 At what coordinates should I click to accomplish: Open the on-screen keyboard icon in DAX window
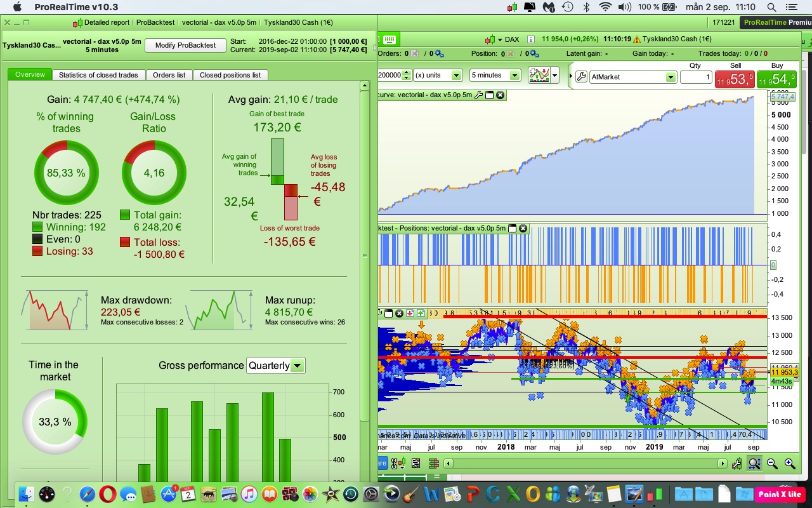390,39
